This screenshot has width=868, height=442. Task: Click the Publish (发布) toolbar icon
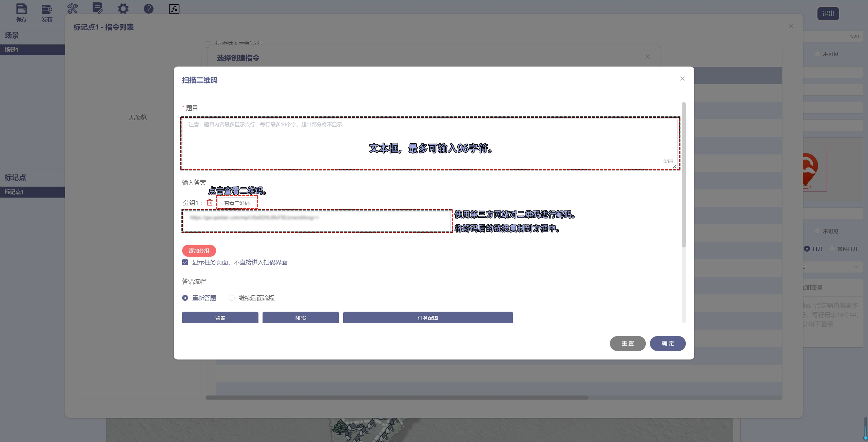47,9
